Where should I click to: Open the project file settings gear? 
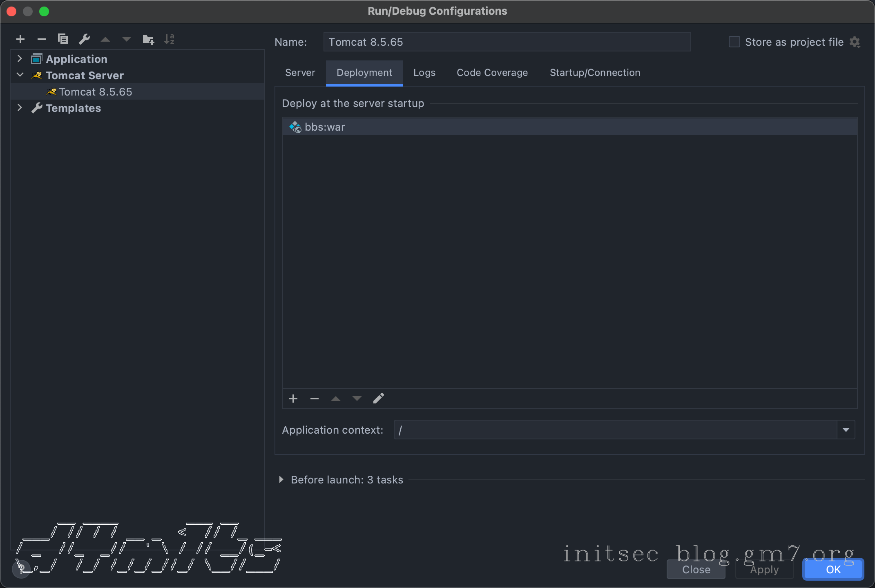coord(855,42)
